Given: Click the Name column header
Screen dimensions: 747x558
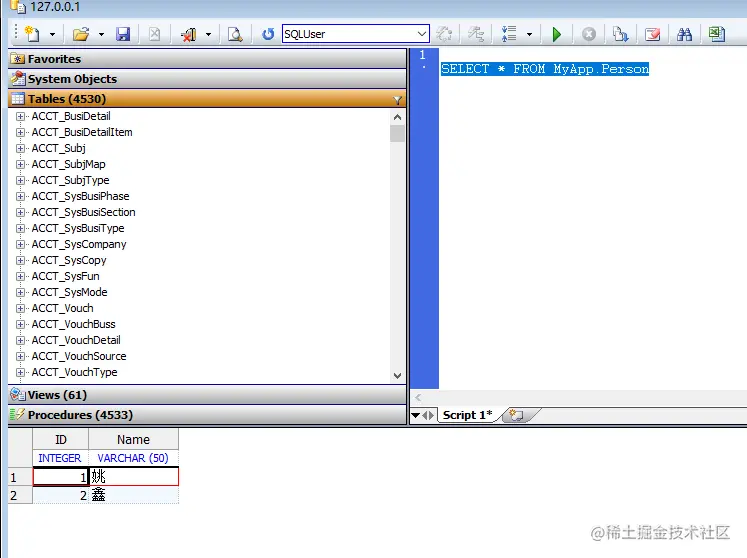Looking at the screenshot, I should coord(133,439).
